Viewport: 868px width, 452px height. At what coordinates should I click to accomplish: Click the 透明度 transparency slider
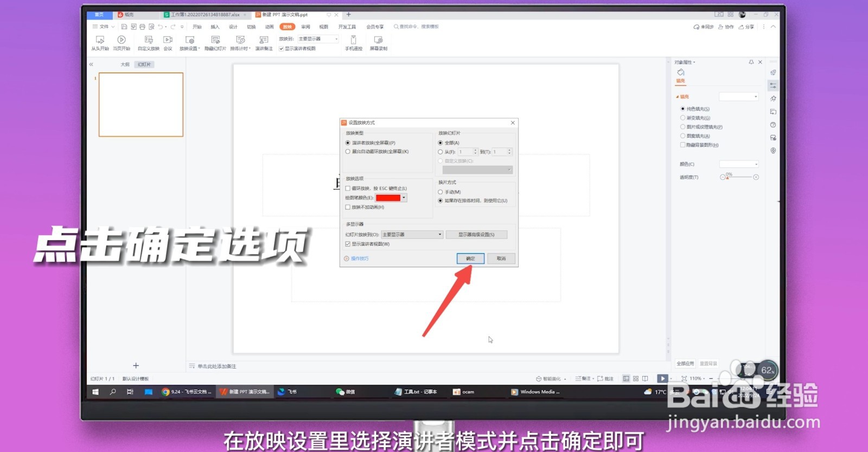[739, 177]
